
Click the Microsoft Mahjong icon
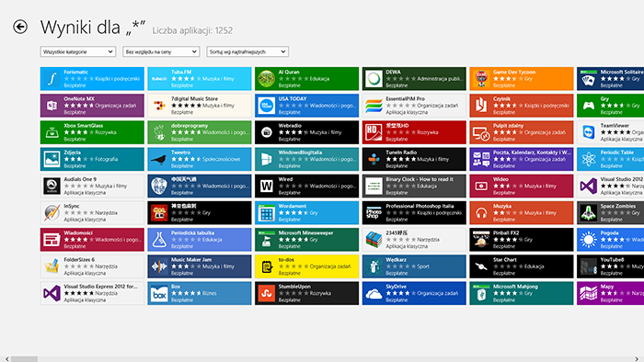click(481, 293)
